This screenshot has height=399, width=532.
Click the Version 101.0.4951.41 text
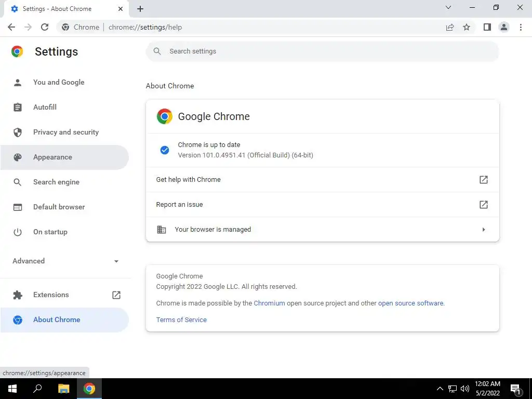coord(245,155)
